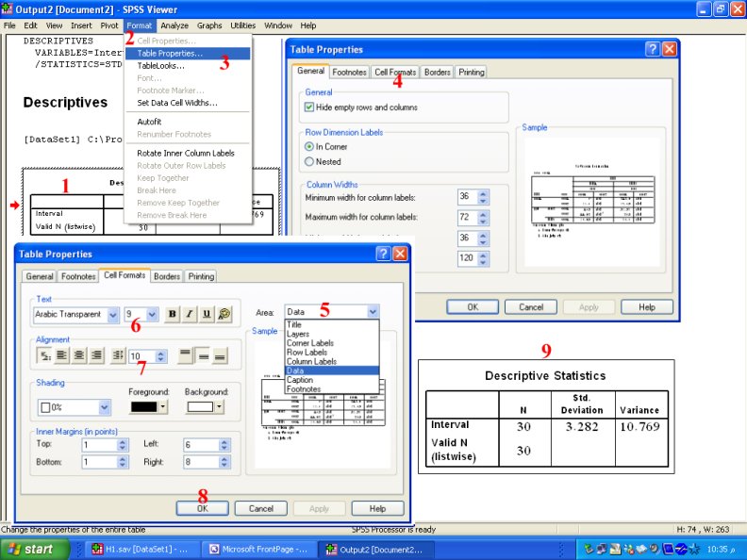Select vertical align top icon
This screenshot has height=560, width=747.
point(186,355)
